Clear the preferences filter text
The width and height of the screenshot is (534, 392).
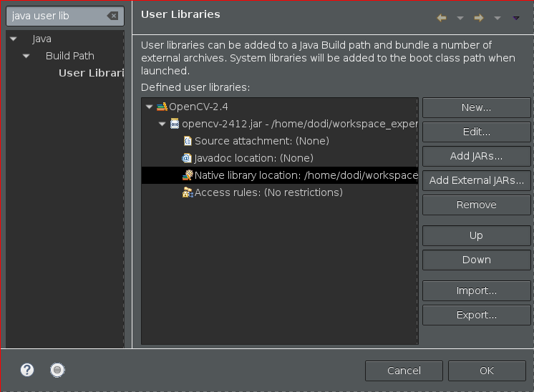(112, 16)
